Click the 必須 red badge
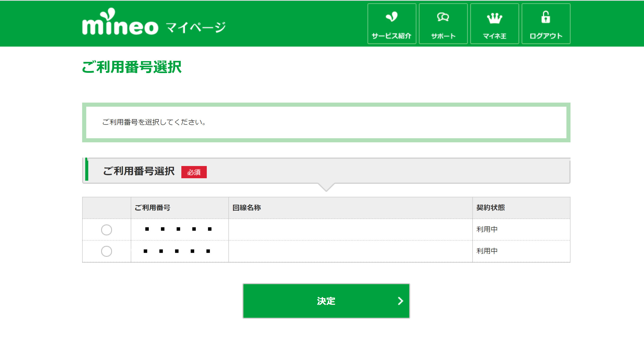The image size is (644, 359). (x=194, y=172)
